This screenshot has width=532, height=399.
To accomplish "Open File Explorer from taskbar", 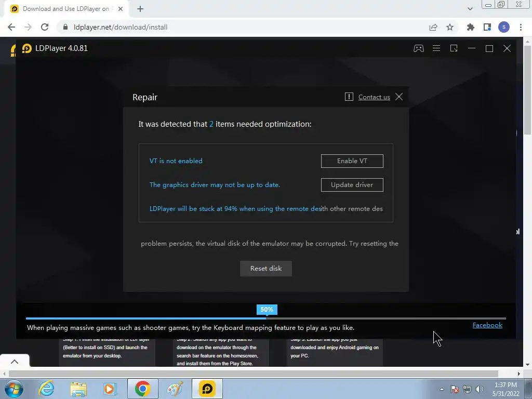I will coord(78,389).
